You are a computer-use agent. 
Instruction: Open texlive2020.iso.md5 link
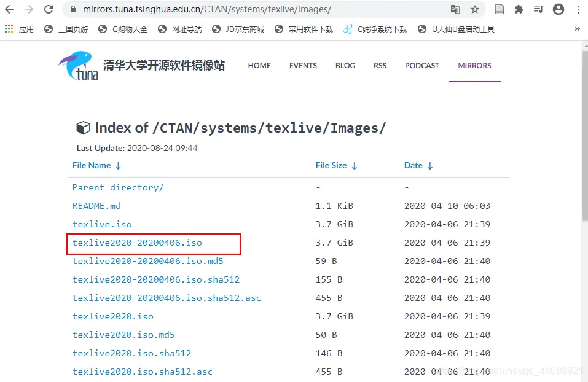coord(123,334)
